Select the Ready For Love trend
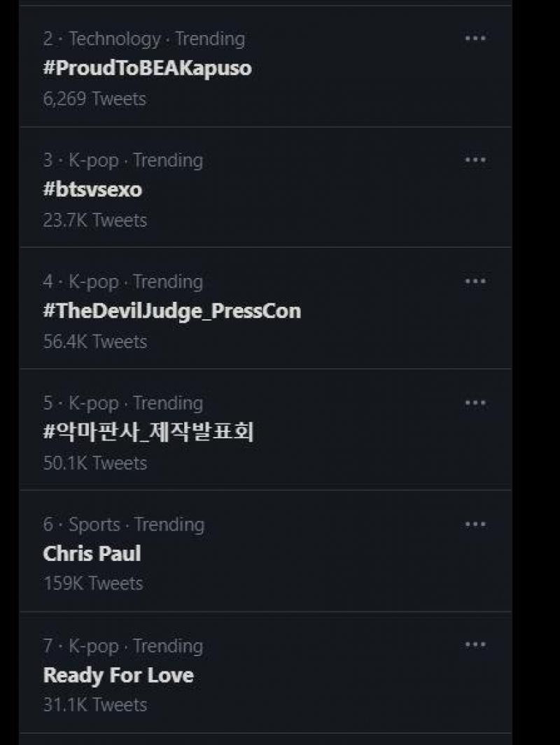560x745 pixels. click(x=118, y=674)
